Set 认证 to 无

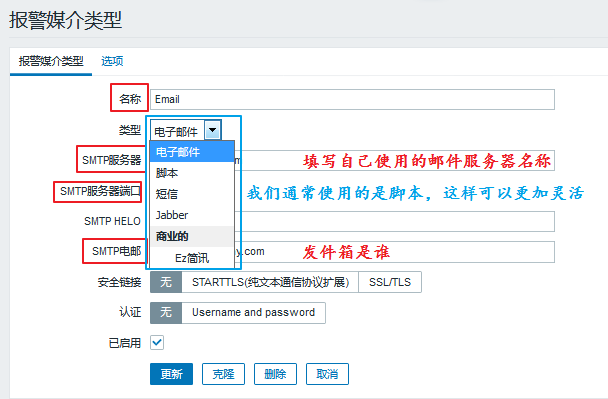point(166,313)
